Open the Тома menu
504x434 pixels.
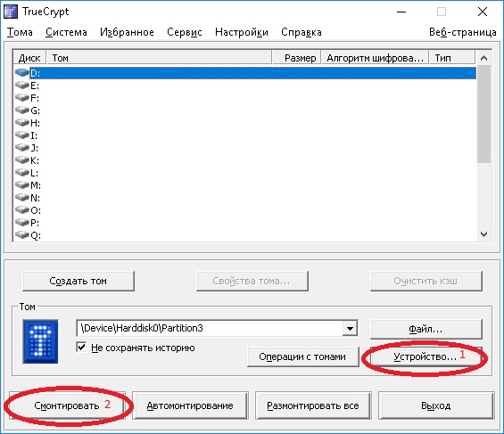[x=20, y=32]
